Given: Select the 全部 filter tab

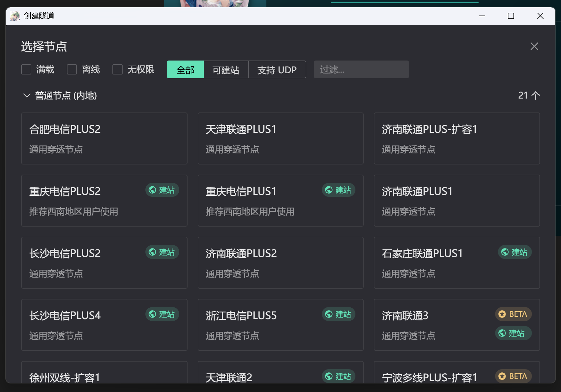Looking at the screenshot, I should 185,70.
